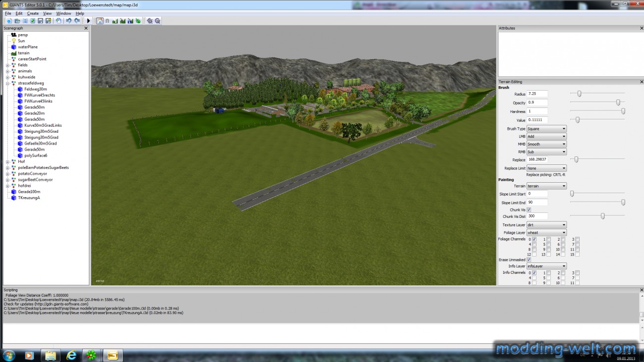The height and width of the screenshot is (362, 644).
Task: Open the View menu
Action: tap(48, 13)
